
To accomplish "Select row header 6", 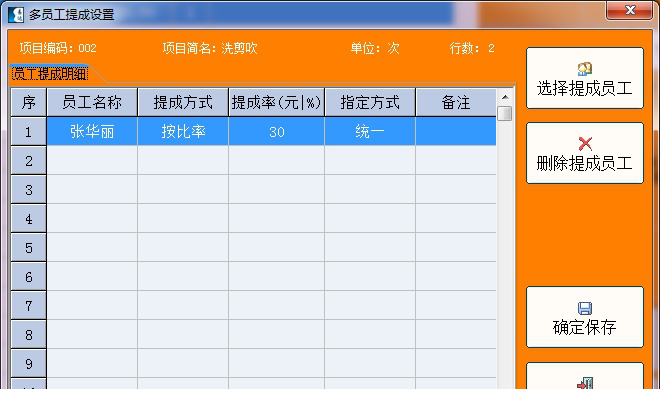I will click(x=29, y=277).
